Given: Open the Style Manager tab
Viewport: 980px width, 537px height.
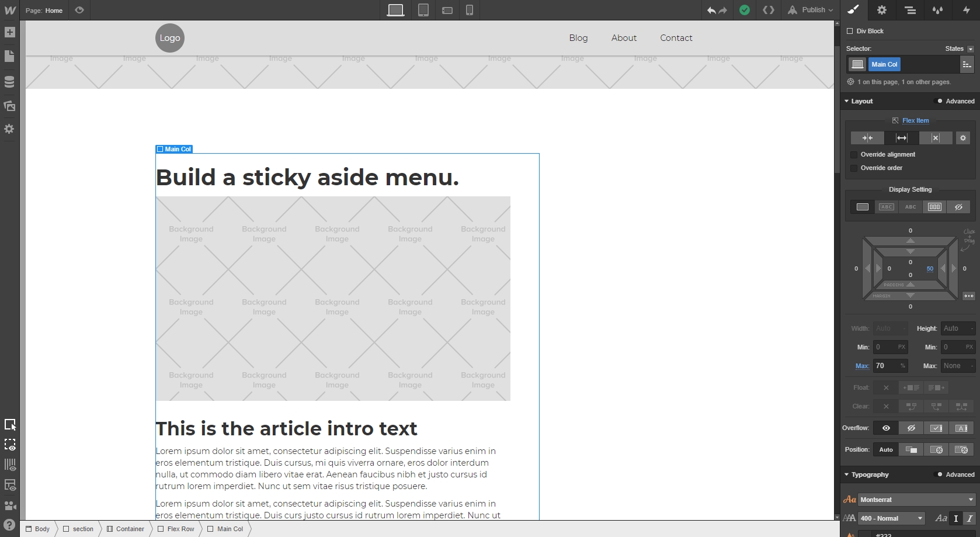Looking at the screenshot, I should (x=938, y=10).
